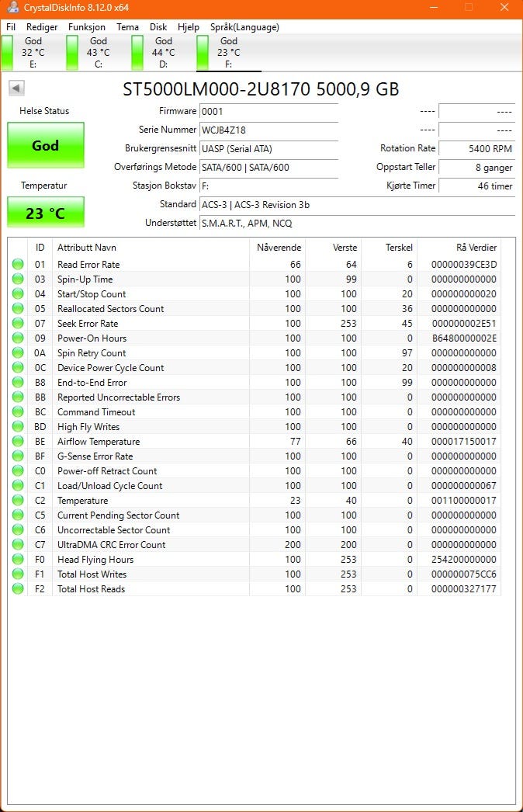Click the ID column header
Viewport: 523px width, 812px height.
(x=40, y=248)
